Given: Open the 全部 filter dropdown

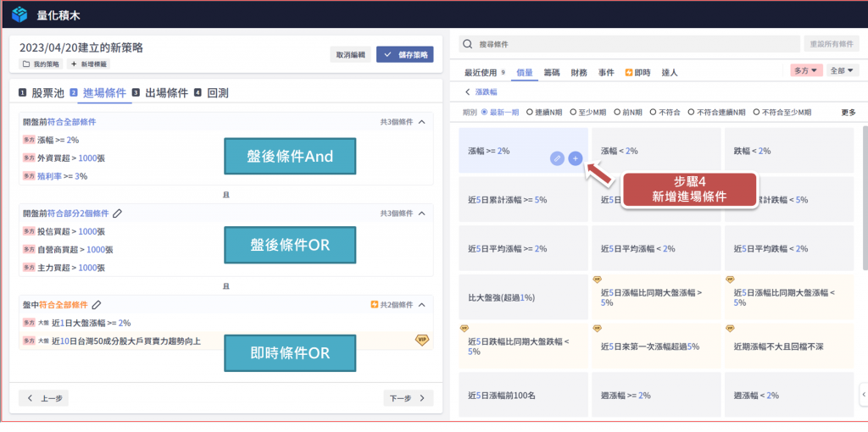Looking at the screenshot, I should coord(843,70).
